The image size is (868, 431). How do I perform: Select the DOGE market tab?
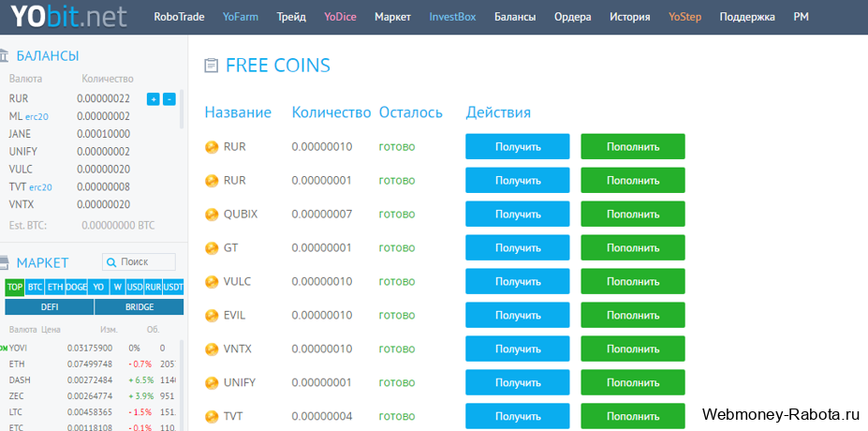[76, 288]
